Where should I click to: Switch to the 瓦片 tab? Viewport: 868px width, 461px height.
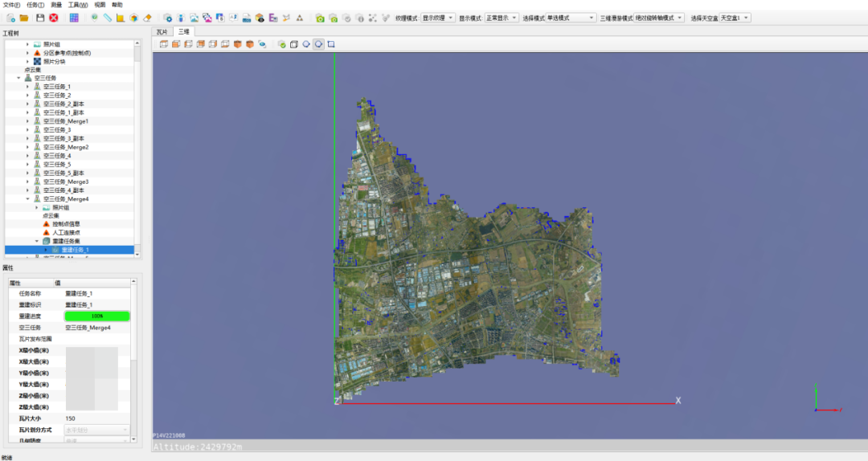coord(162,32)
